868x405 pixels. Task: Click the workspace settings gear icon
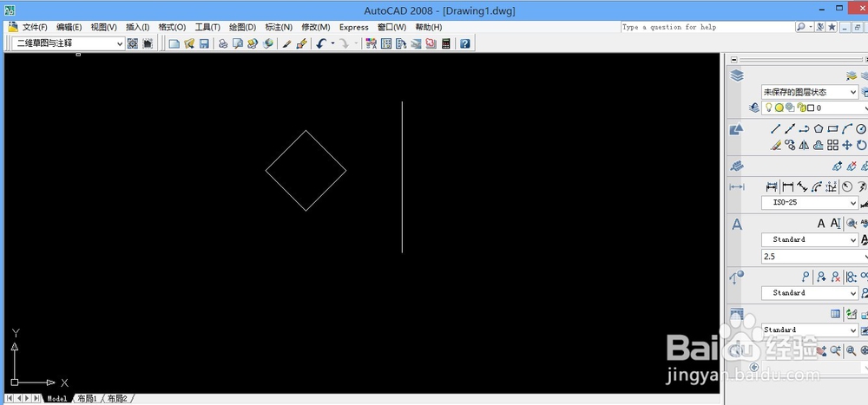pyautogui.click(x=132, y=43)
